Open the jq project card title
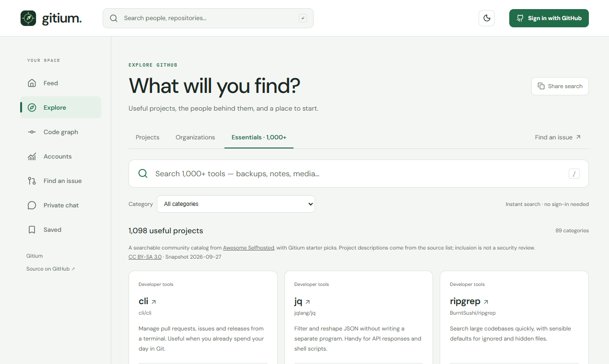609x364 pixels. (x=298, y=301)
